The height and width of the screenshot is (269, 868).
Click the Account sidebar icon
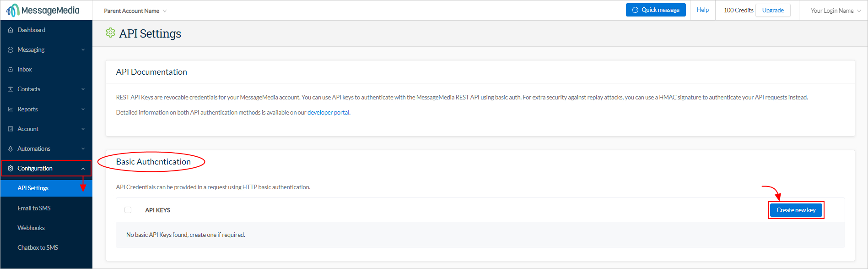pos(11,129)
